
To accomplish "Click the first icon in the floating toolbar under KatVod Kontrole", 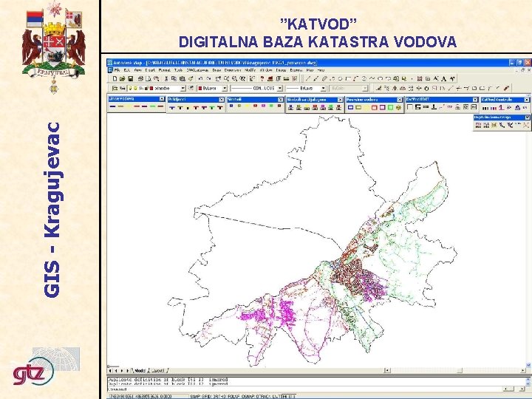I will coord(478,125).
